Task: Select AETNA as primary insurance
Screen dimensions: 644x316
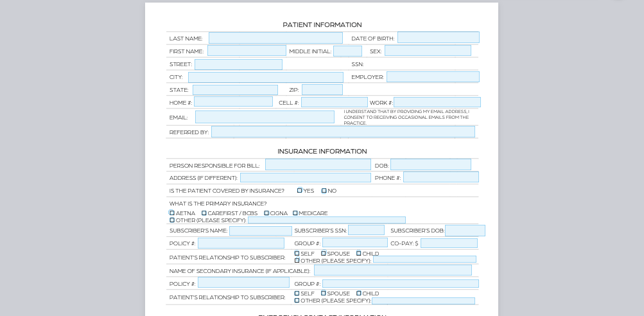Action: tap(171, 213)
